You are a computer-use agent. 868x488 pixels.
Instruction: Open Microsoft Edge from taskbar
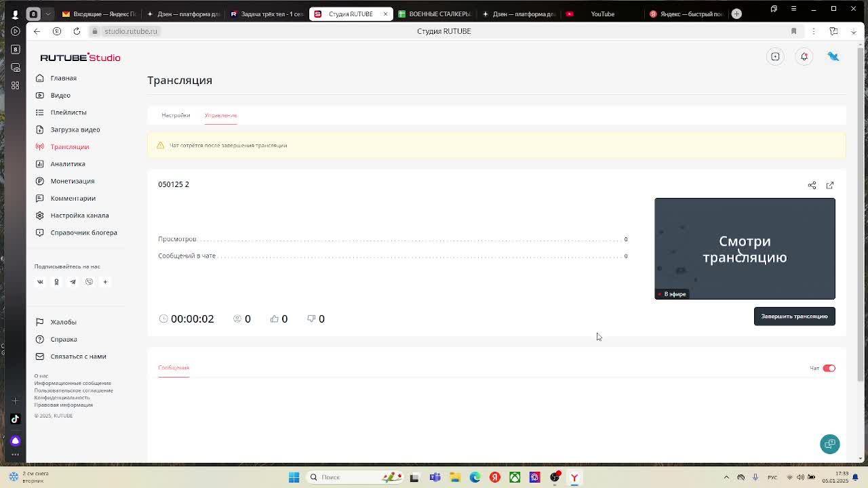(475, 477)
